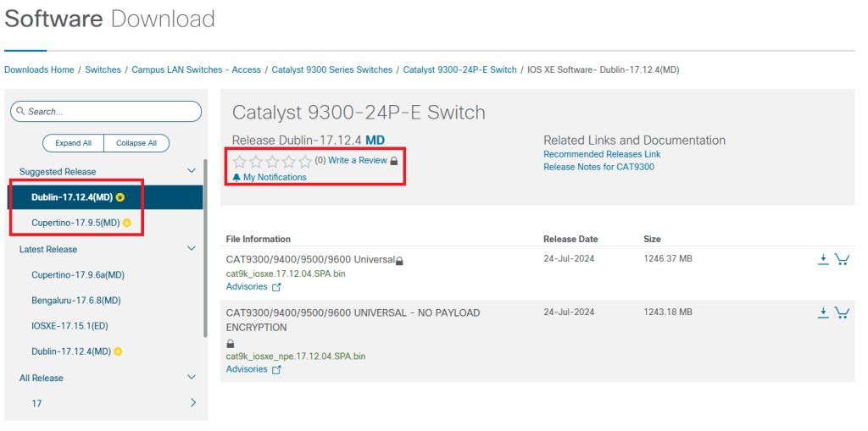Screen dimensions: 868x431
Task: Click the download icon for the NO PAYLOAD ENCRYPTION image
Action: tap(822, 313)
